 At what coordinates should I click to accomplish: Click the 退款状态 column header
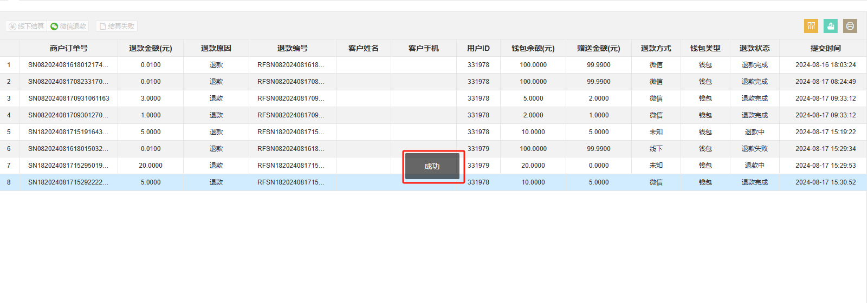click(755, 48)
